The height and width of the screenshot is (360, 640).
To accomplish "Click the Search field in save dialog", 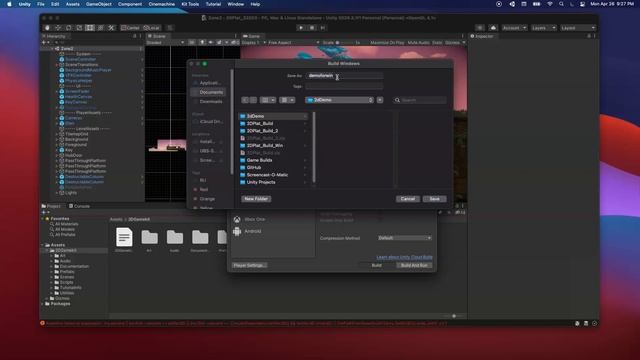I will [420, 100].
